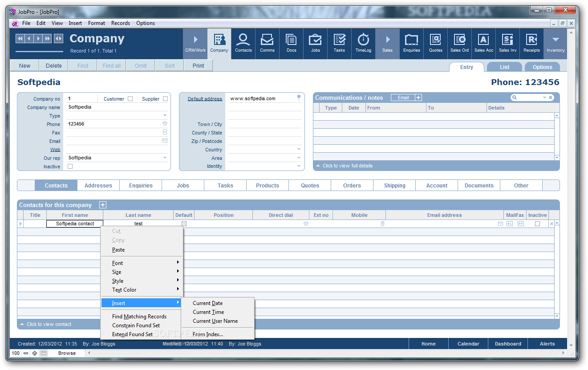The image size is (588, 370).
Task: Open the Records menu
Action: pyautogui.click(x=121, y=23)
